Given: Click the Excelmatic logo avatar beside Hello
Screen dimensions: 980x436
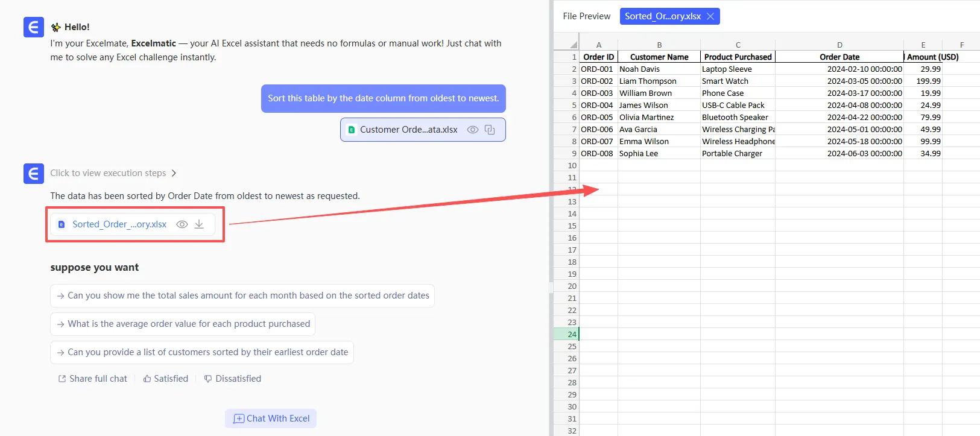Looking at the screenshot, I should point(34,27).
